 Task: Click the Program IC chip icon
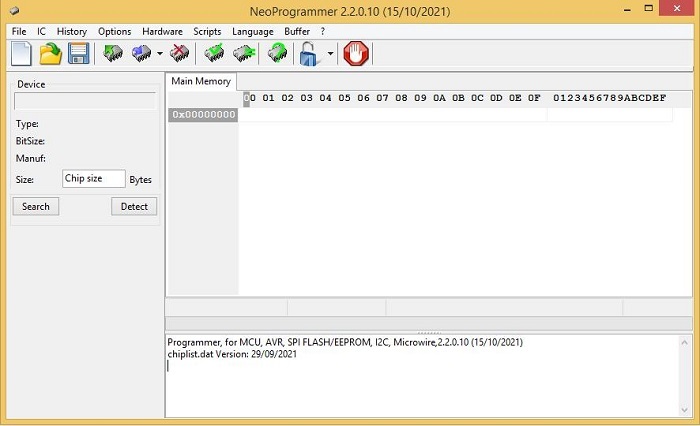142,54
